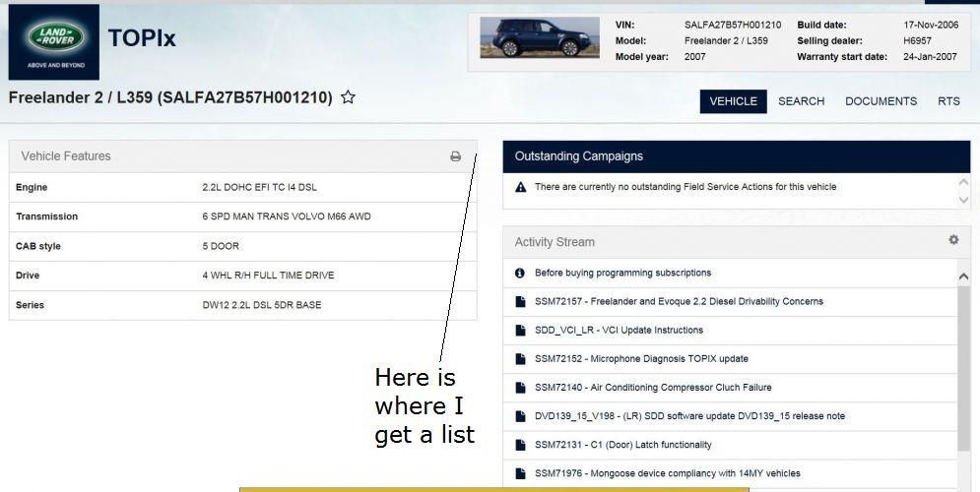Open Before buying programming subscriptions notice
Image resolution: width=980 pixels, height=492 pixels.
(623, 273)
